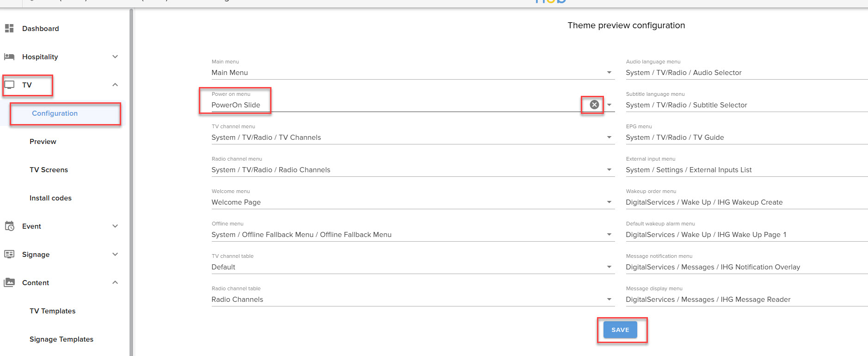Click the Hospitality bed icon
The image size is (868, 356).
coord(9,56)
